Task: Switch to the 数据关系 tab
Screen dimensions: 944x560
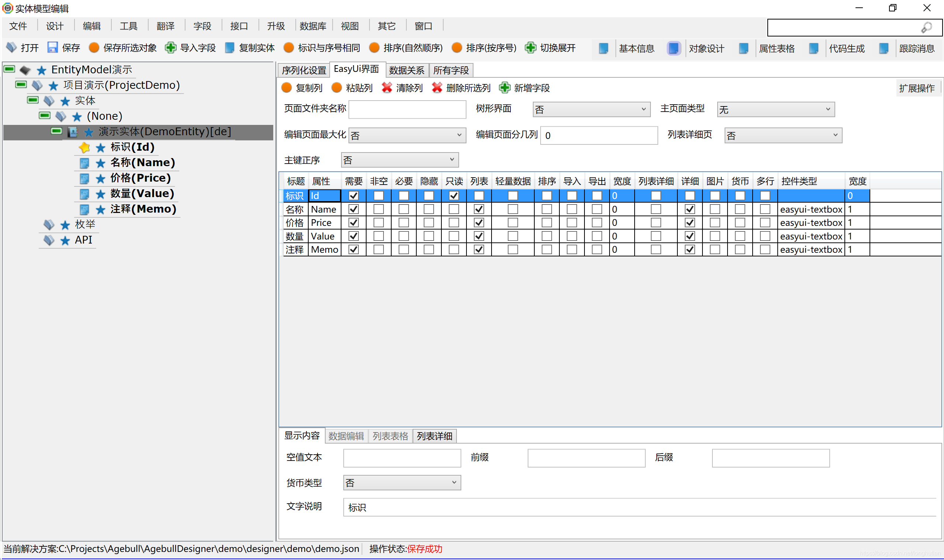Action: (x=407, y=70)
